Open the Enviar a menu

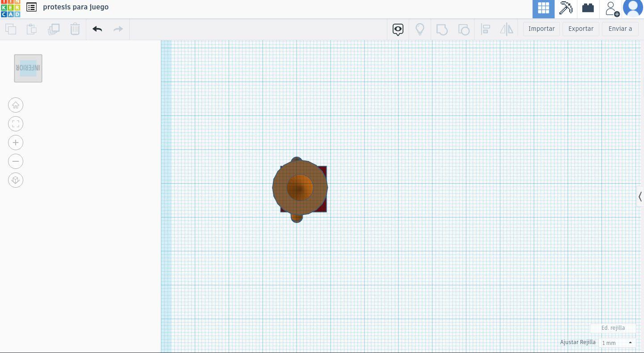620,29
